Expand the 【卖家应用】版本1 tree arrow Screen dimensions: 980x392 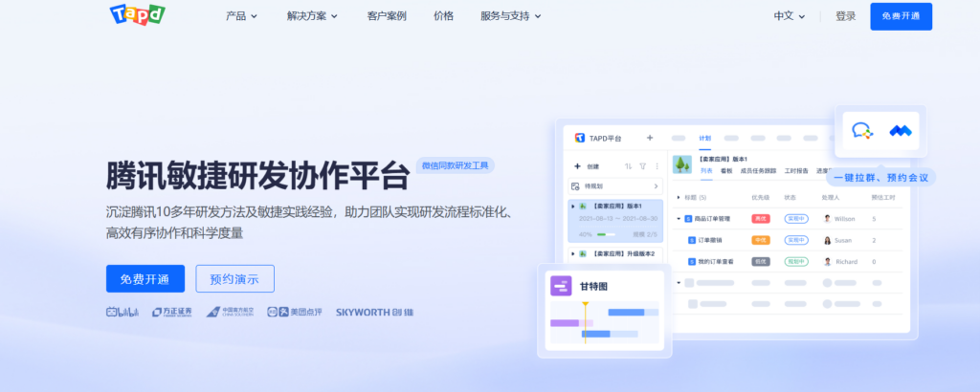(x=573, y=206)
